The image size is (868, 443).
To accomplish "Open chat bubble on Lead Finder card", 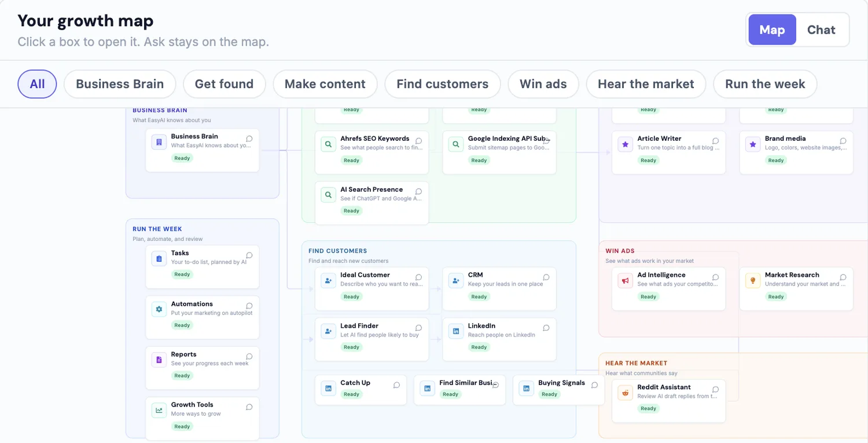I will pos(419,328).
